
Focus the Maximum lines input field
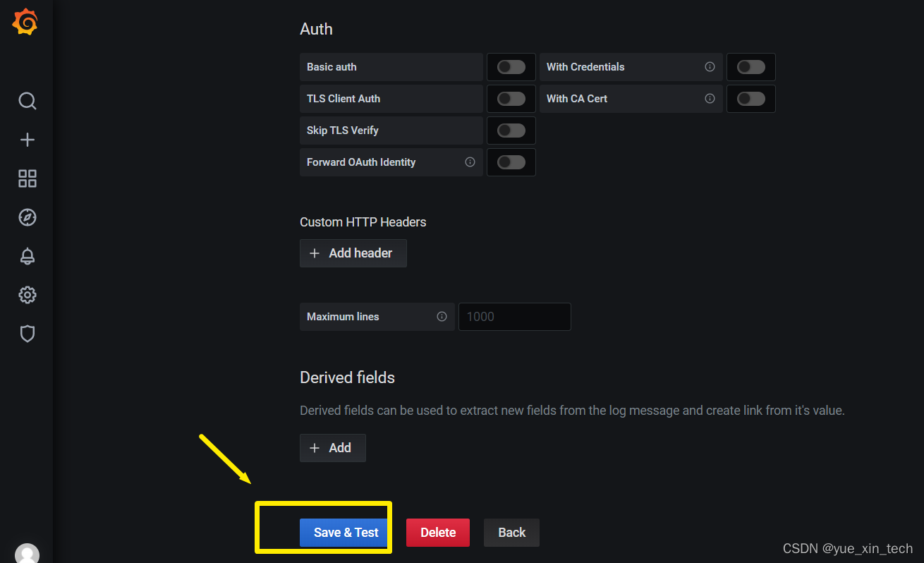click(x=515, y=317)
